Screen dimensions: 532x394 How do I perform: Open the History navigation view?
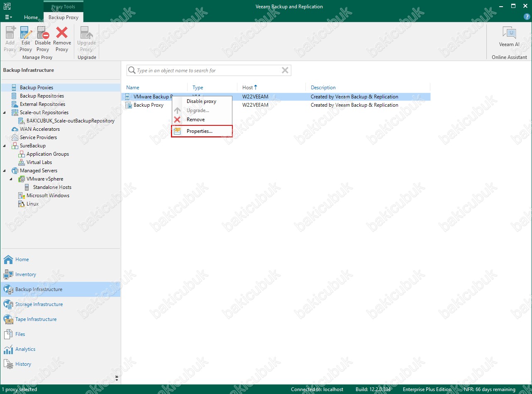[60, 364]
